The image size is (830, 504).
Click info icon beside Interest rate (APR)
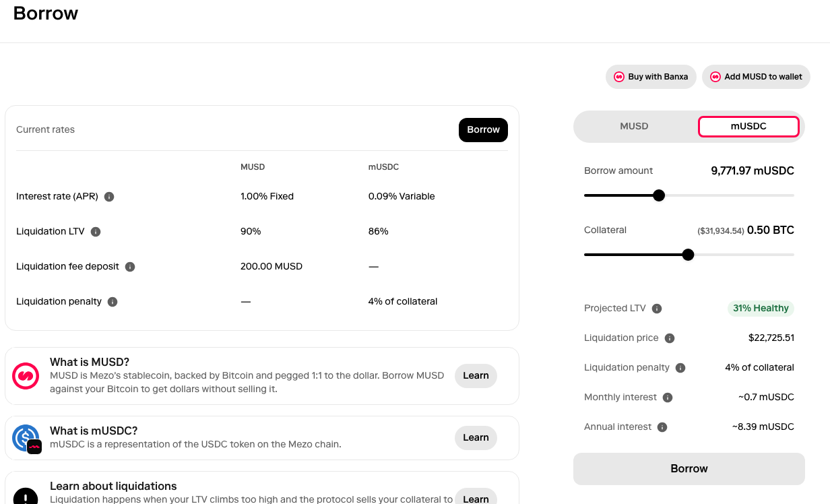click(109, 197)
